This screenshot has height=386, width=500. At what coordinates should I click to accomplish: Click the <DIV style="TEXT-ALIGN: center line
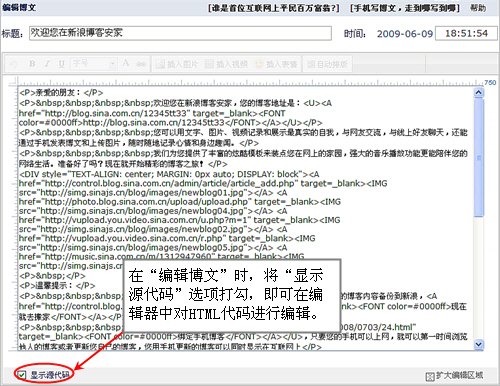coord(169,174)
